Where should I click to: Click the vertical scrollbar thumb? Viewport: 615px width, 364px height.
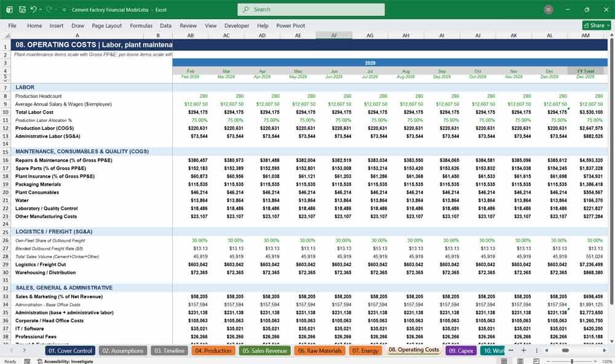coord(611,172)
